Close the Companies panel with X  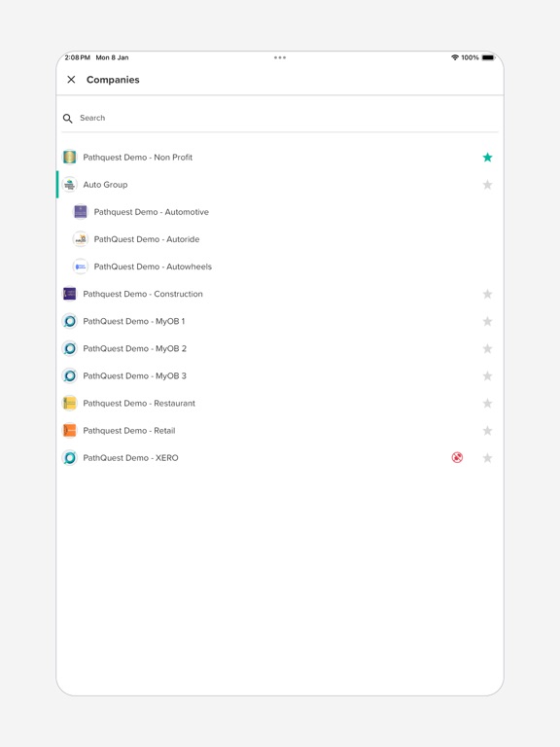tap(71, 80)
